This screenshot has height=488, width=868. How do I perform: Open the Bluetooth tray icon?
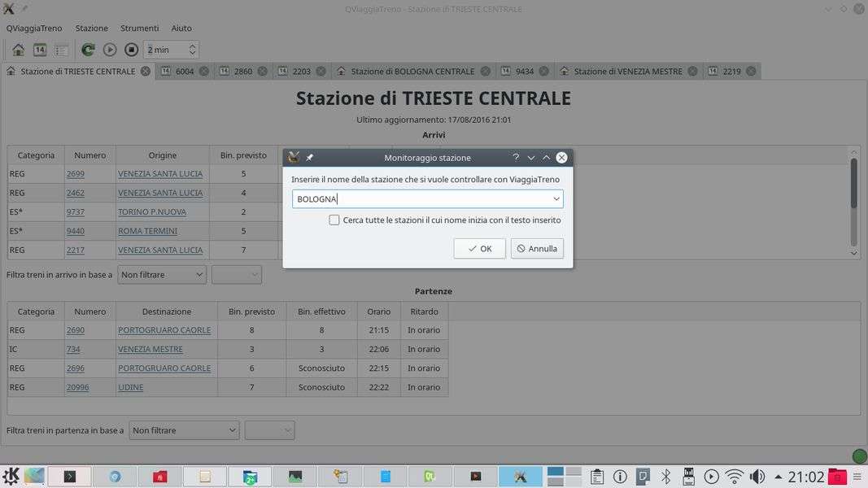665,477
